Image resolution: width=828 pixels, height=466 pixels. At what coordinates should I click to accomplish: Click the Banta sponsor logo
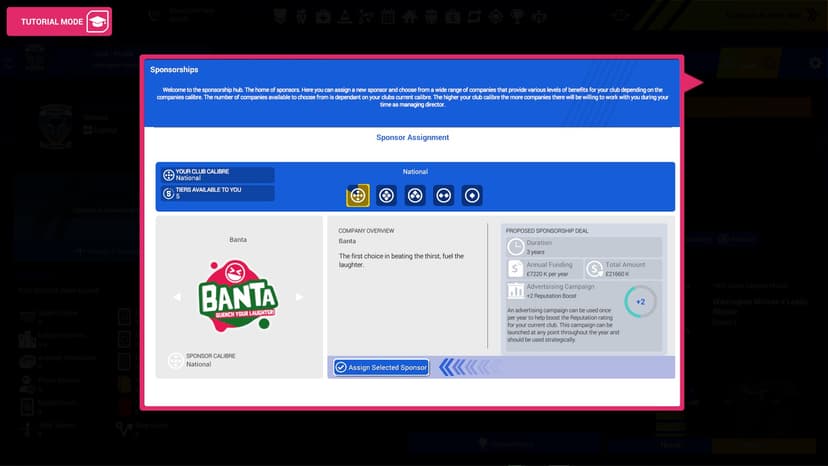click(238, 295)
